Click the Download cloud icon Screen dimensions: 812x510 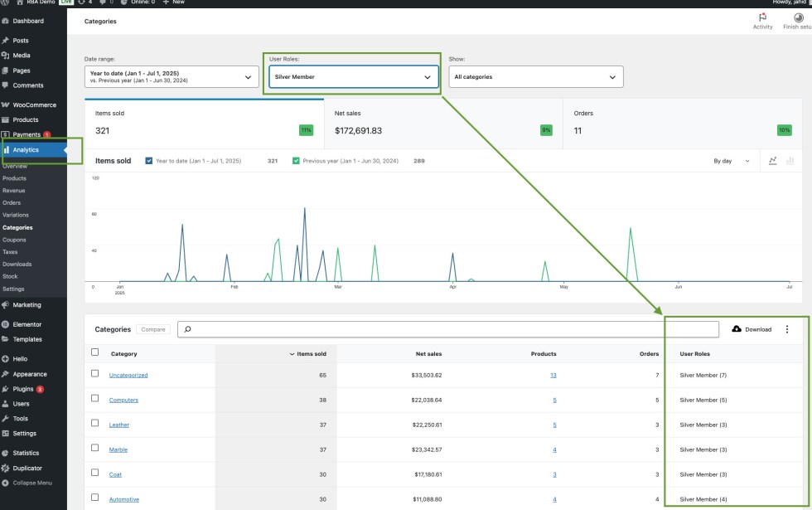pos(737,329)
